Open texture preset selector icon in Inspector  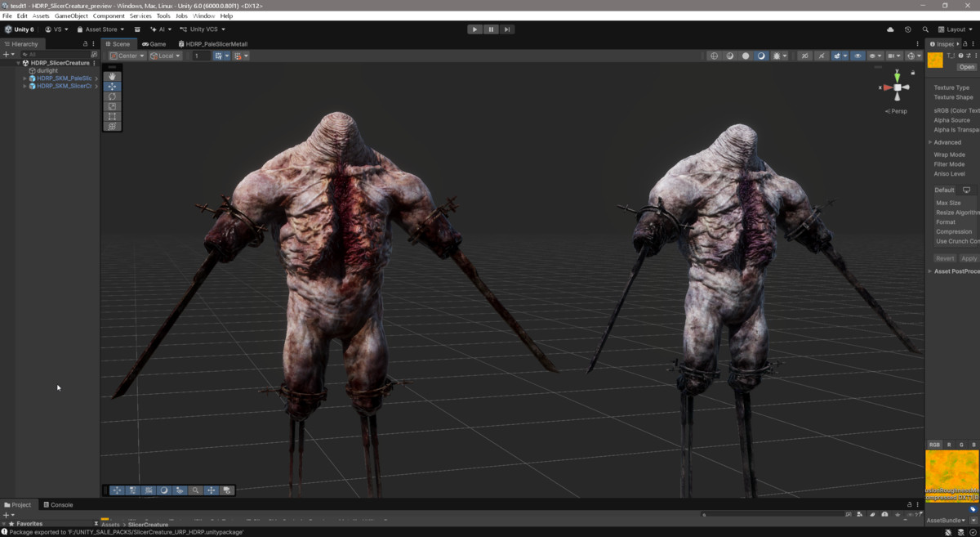(968, 56)
